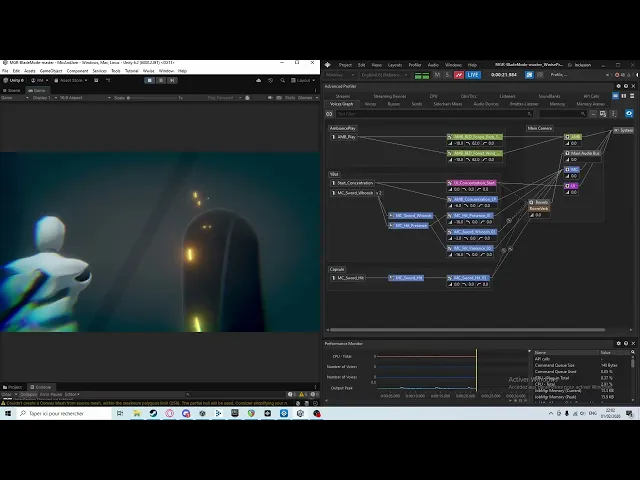Click Unity pause button
The height and width of the screenshot is (480, 640).
click(161, 80)
